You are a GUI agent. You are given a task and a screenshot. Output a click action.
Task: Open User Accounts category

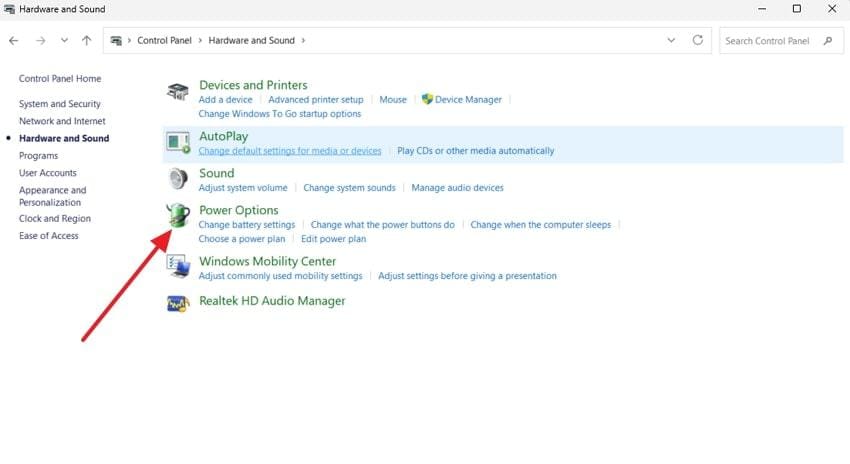[48, 173]
